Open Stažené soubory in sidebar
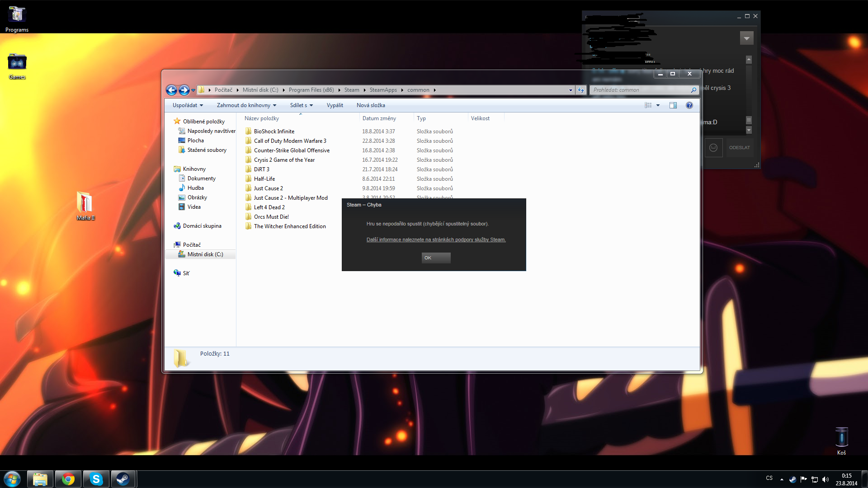Viewport: 868px width, 488px height. coord(207,150)
